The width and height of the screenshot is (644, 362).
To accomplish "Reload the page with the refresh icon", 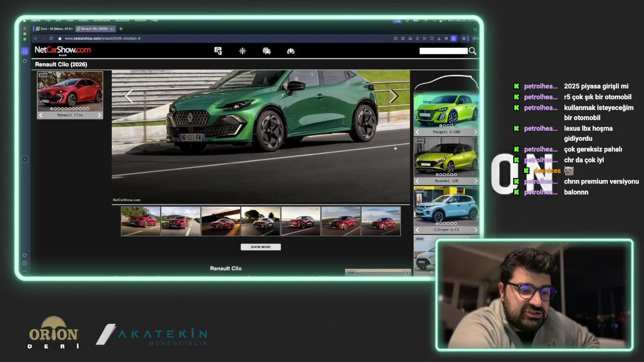I will (x=51, y=38).
